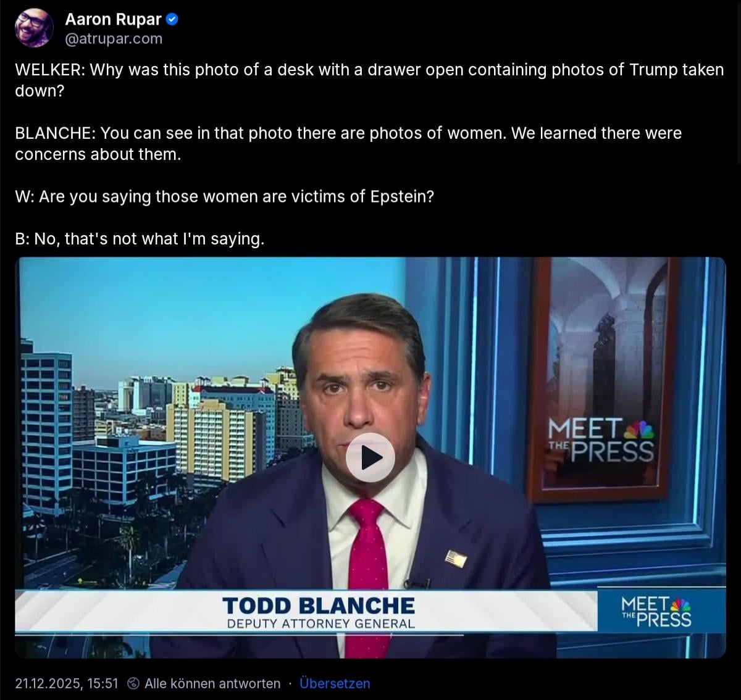Image resolution: width=741 pixels, height=700 pixels.
Task: Click the line 'No, that's not what I'm saying'
Action: [140, 239]
